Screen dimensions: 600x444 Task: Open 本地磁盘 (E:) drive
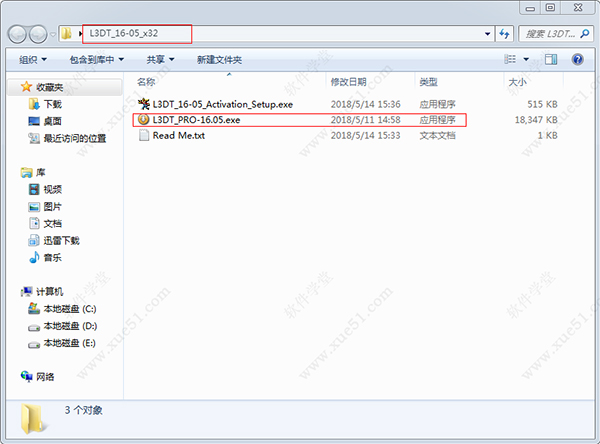pyautogui.click(x=70, y=343)
